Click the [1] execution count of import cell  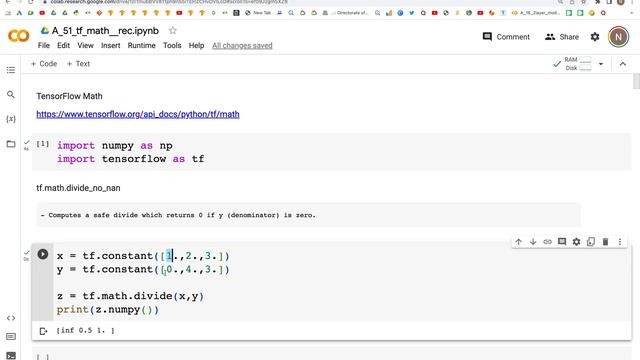tap(43, 144)
